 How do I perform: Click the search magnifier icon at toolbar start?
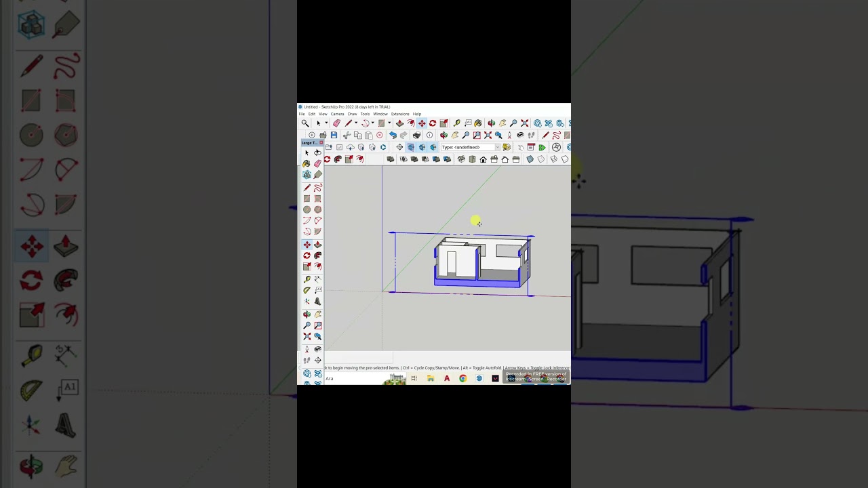tap(305, 123)
